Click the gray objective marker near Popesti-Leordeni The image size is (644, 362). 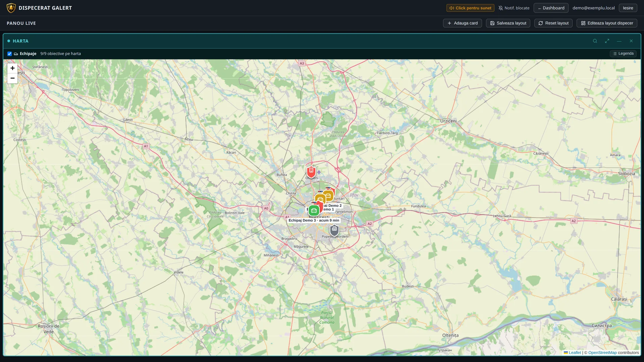[x=334, y=230]
